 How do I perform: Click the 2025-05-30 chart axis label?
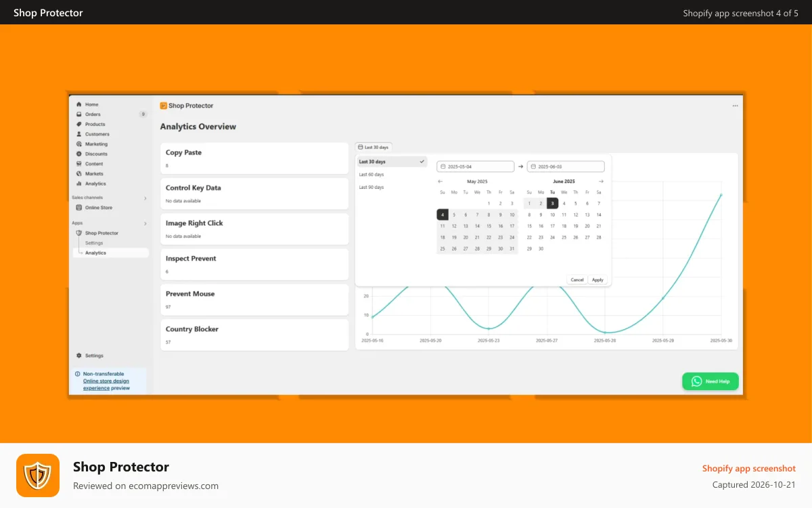[x=721, y=340]
